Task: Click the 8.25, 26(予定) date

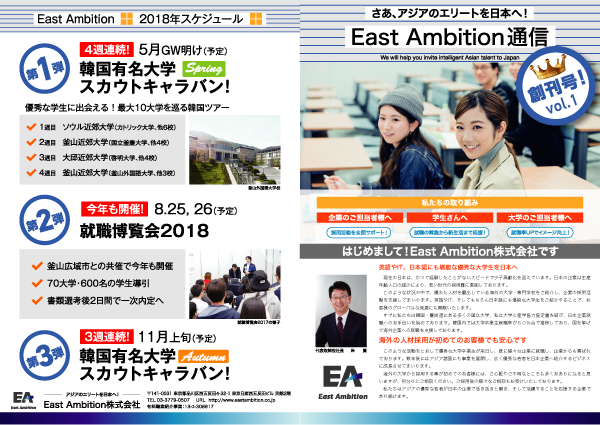Action: pyautogui.click(x=196, y=209)
